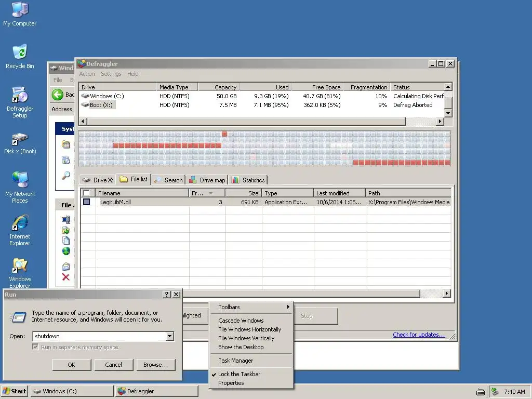Tick the checkbox beside LegitLibM.dll
Viewport: 532px width, 399px height.
87,202
